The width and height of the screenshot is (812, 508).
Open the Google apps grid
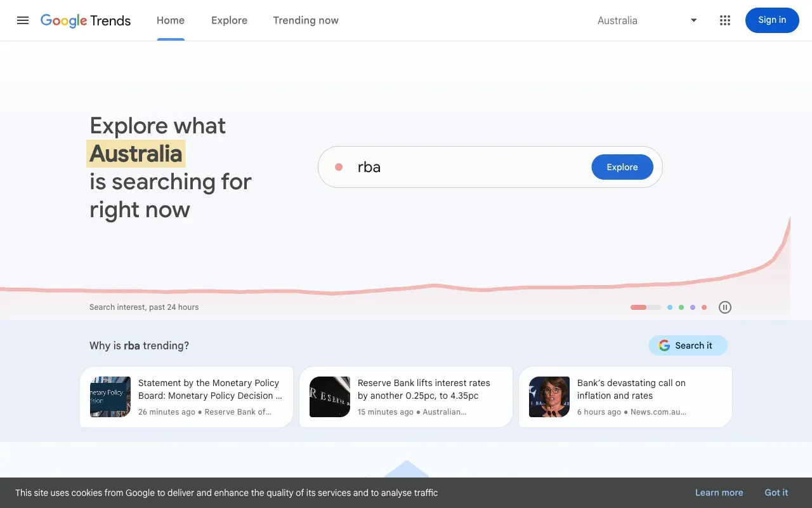(725, 20)
